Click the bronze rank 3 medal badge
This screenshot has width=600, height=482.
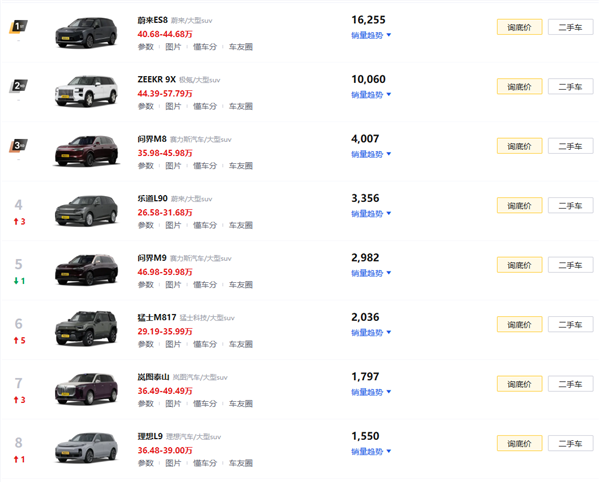(x=18, y=146)
